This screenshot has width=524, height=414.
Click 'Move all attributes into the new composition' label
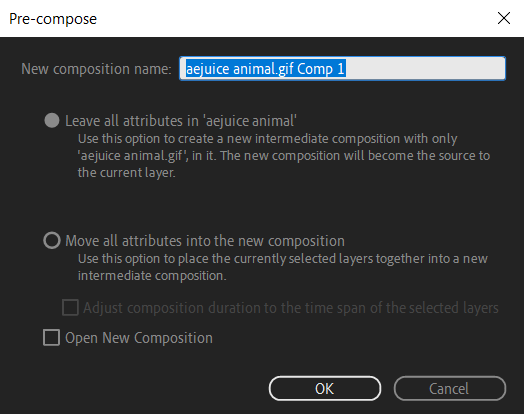[x=205, y=241]
